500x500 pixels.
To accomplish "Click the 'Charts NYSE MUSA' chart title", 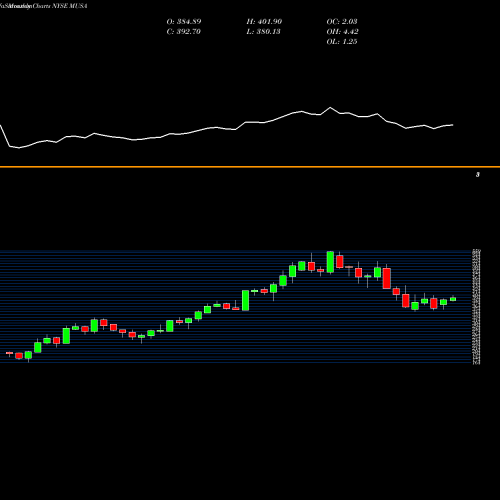I will point(59,6).
